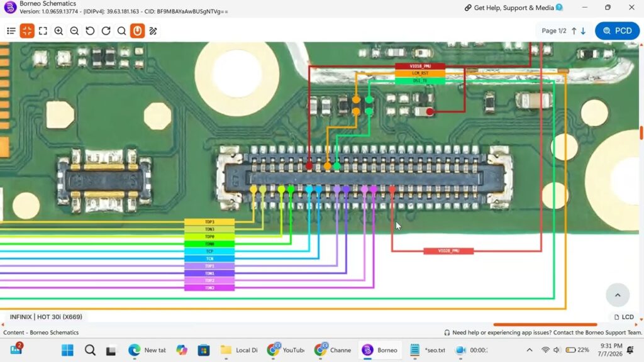Switch to Edge New tab window
This screenshot has width=644, height=362.
(147, 350)
